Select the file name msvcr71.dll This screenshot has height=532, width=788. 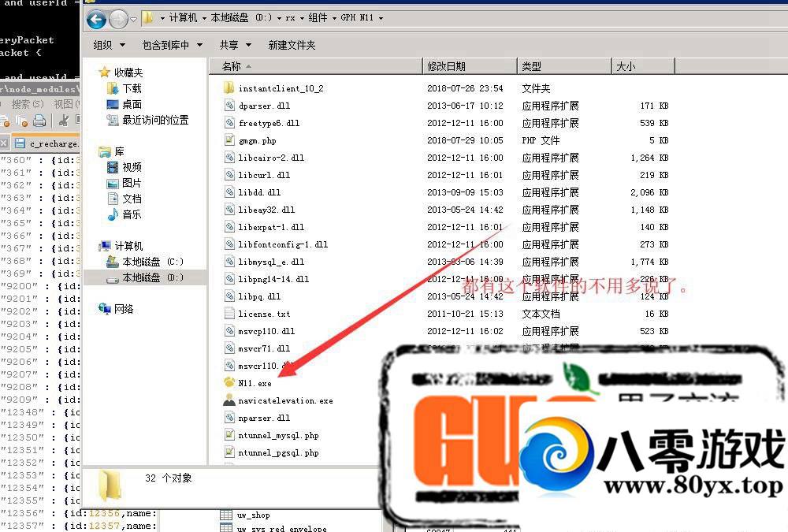(264, 348)
